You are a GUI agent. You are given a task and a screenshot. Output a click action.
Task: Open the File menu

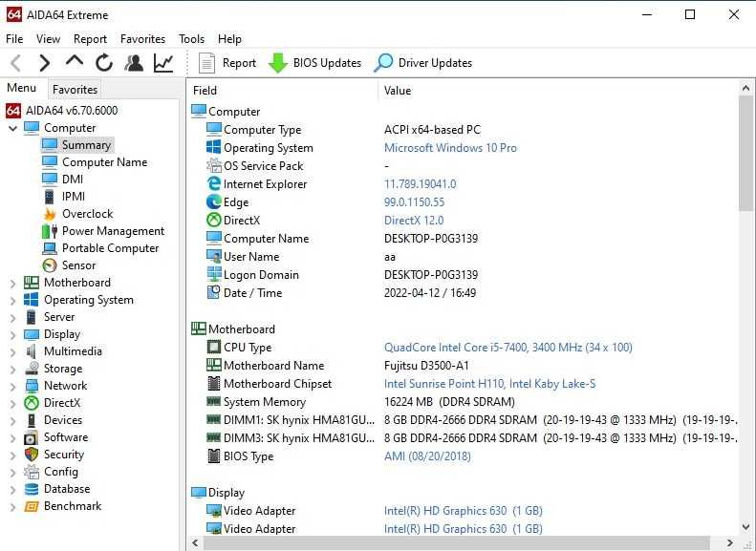(x=14, y=39)
